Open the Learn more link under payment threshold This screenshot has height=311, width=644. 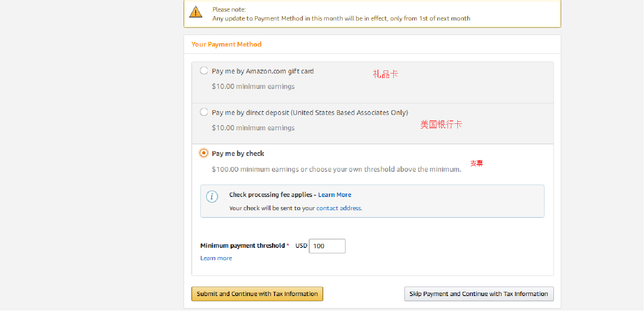(x=216, y=258)
